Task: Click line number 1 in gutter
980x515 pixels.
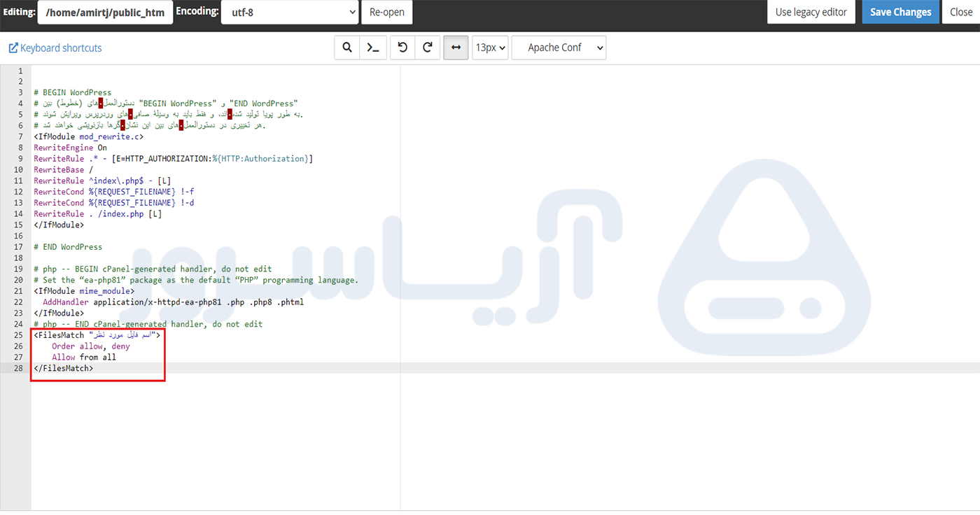Action: tap(20, 71)
